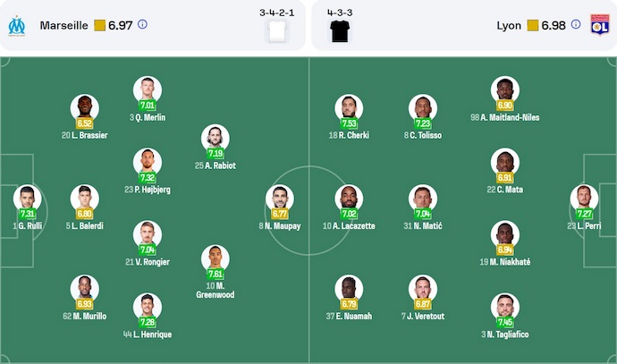Viewport: 617px width, 364px height.
Task: Click N. Maupay striker photo
Action: pos(279,198)
